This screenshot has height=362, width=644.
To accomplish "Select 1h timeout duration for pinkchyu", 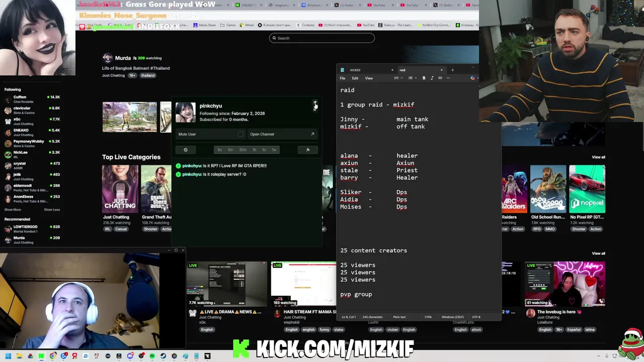I will 255,150.
